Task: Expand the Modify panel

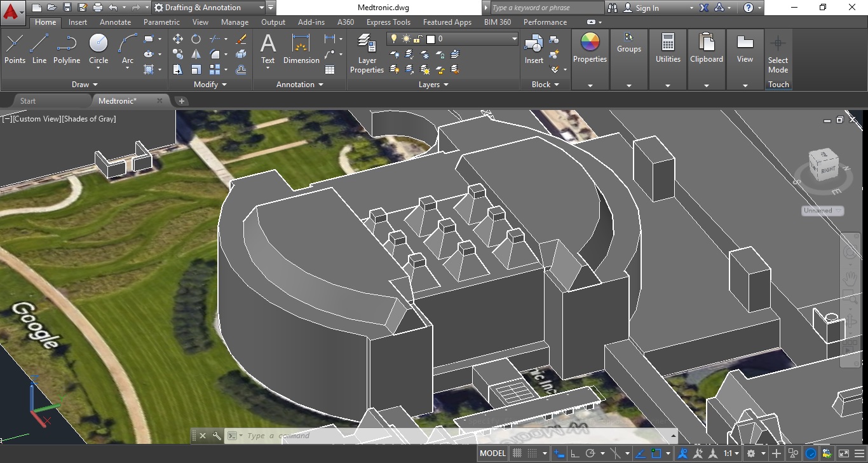Action: coord(210,84)
